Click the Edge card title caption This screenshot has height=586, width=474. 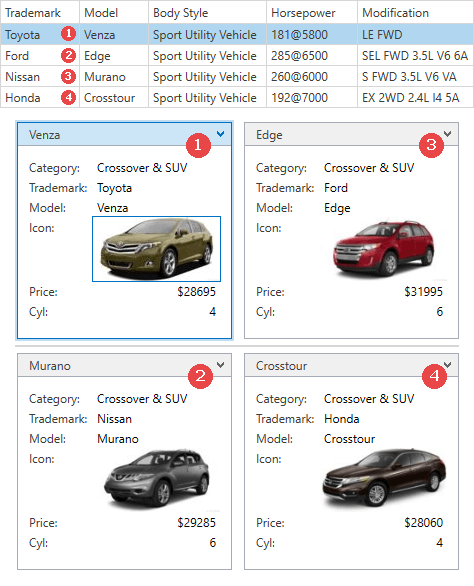pyautogui.click(x=269, y=135)
